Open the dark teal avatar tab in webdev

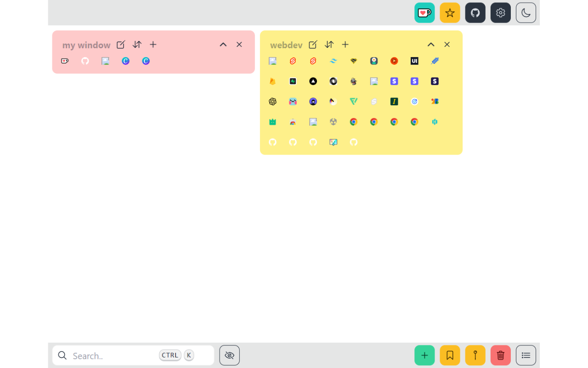374,61
